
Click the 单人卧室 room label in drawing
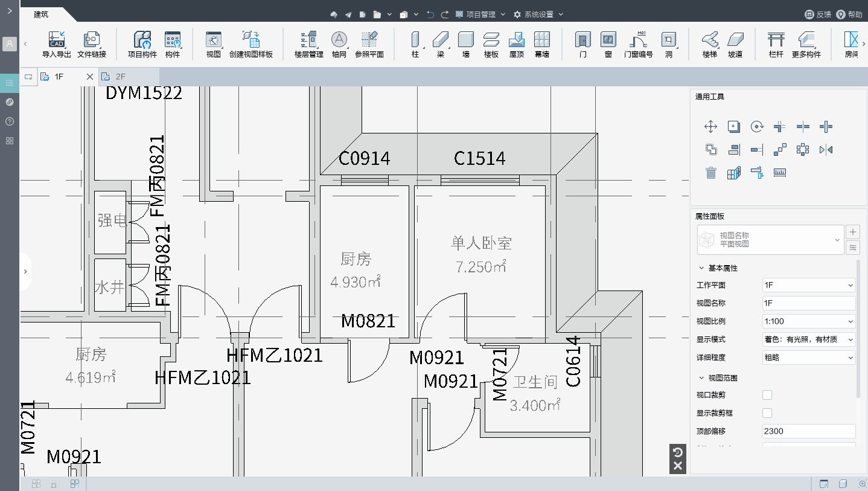coord(482,243)
